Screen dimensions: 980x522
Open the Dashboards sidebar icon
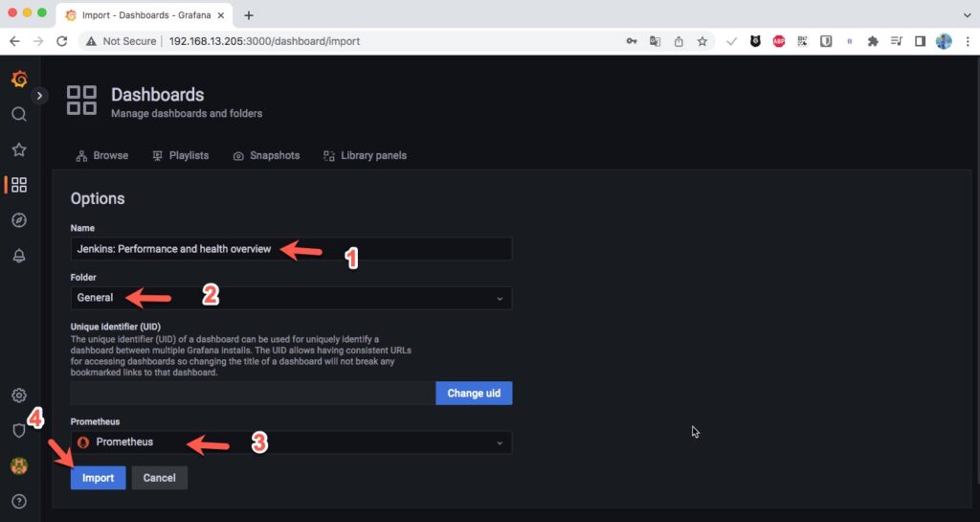(x=19, y=185)
